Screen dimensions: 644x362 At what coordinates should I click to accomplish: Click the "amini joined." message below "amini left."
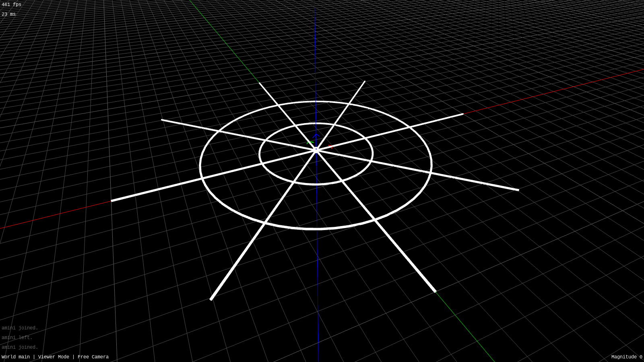click(x=20, y=348)
